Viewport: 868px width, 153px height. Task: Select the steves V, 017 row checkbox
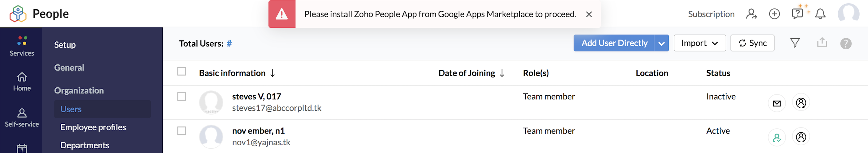pos(182,97)
